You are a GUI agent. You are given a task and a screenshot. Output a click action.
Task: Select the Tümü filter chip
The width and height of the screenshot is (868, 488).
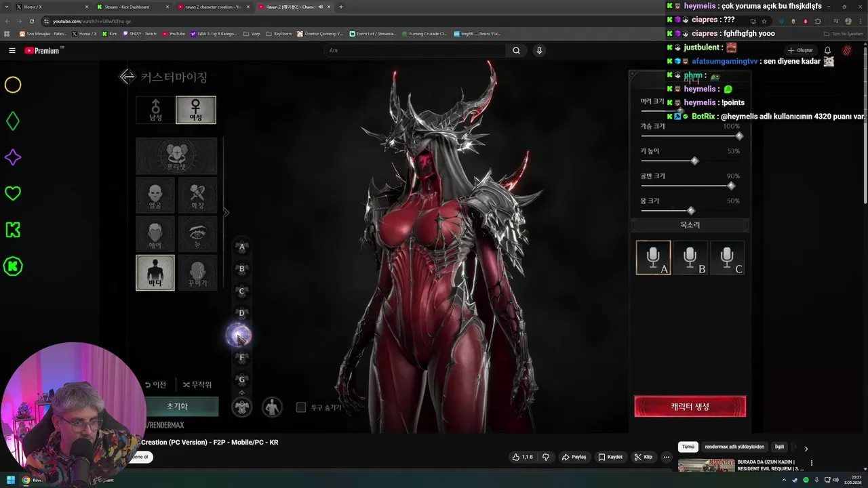[x=688, y=447]
